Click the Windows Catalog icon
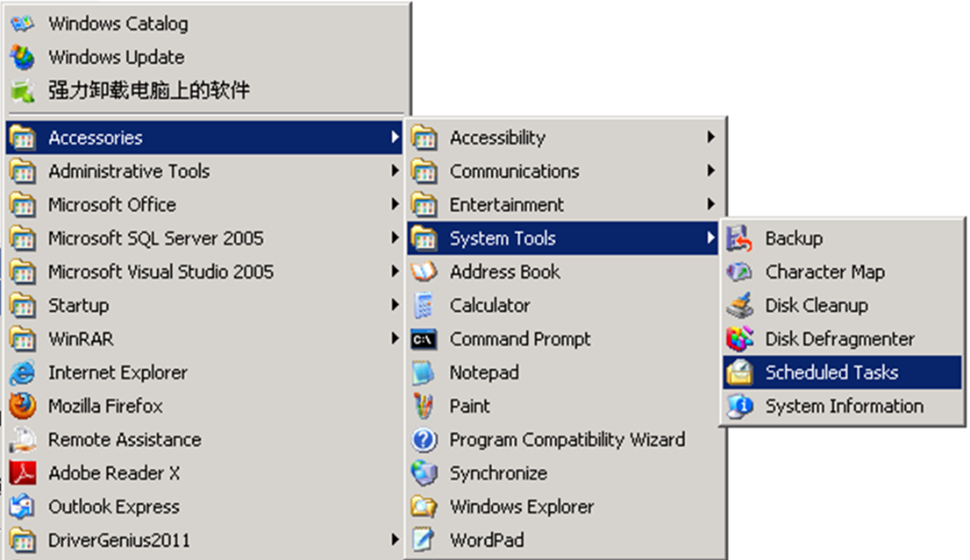This screenshot has width=970, height=560. click(x=23, y=24)
